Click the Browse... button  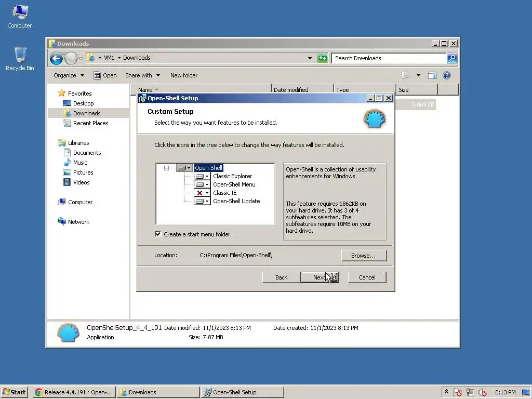pos(364,256)
